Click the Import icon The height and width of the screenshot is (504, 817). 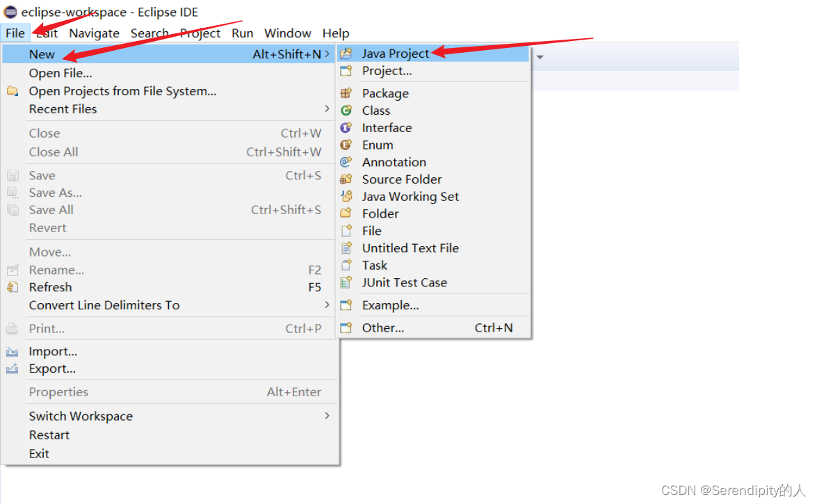click(13, 352)
